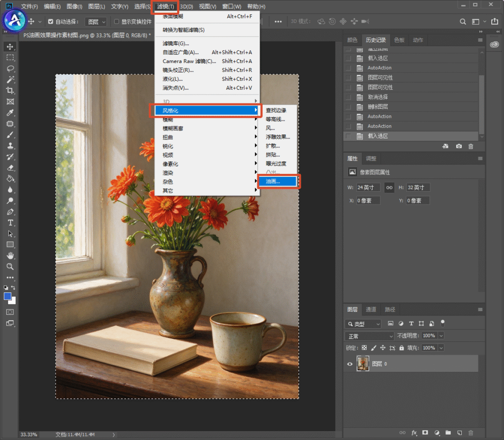The width and height of the screenshot is (504, 440).
Task: Click the W width field showing 24 英寸
Action: (x=368, y=187)
